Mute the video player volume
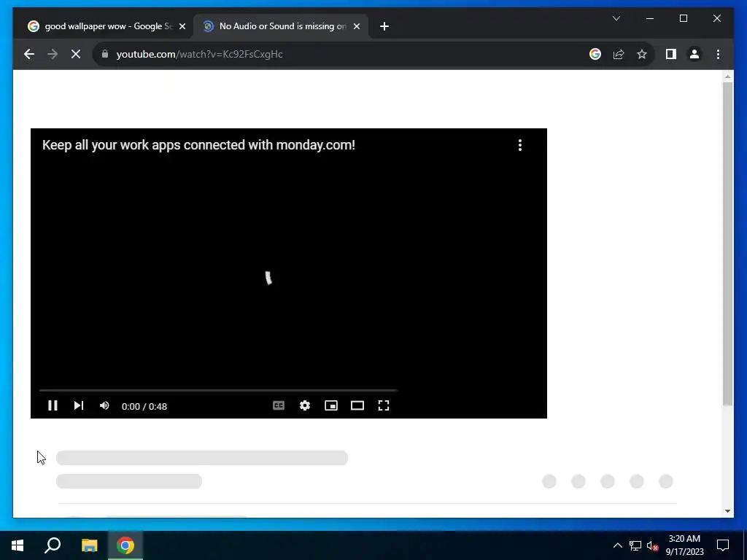 pyautogui.click(x=104, y=405)
